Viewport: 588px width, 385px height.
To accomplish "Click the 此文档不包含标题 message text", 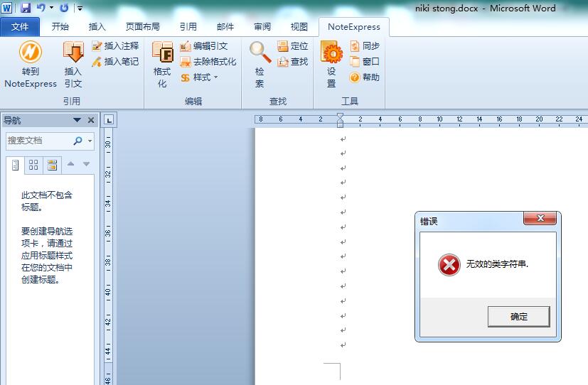I will pyautogui.click(x=47, y=201).
